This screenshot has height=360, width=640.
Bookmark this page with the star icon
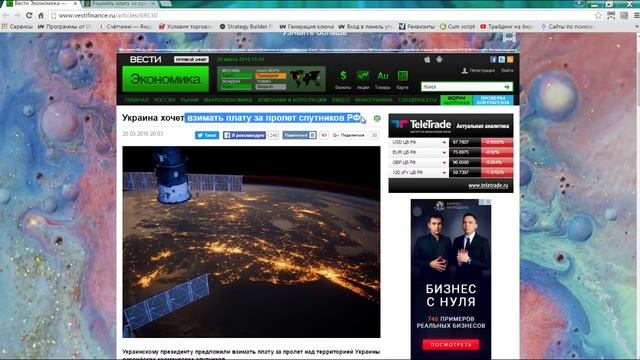tap(598, 16)
